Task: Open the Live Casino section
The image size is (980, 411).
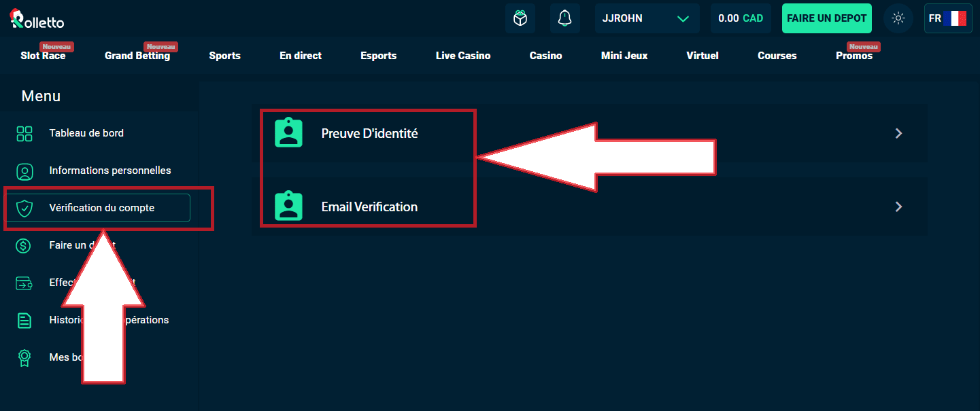Action: pyautogui.click(x=463, y=56)
